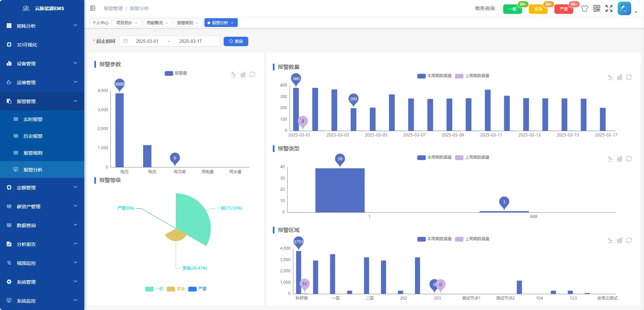This screenshot has width=644, height=310.
Task: Switch to the 项目拓扑 tab
Action: coord(127,23)
